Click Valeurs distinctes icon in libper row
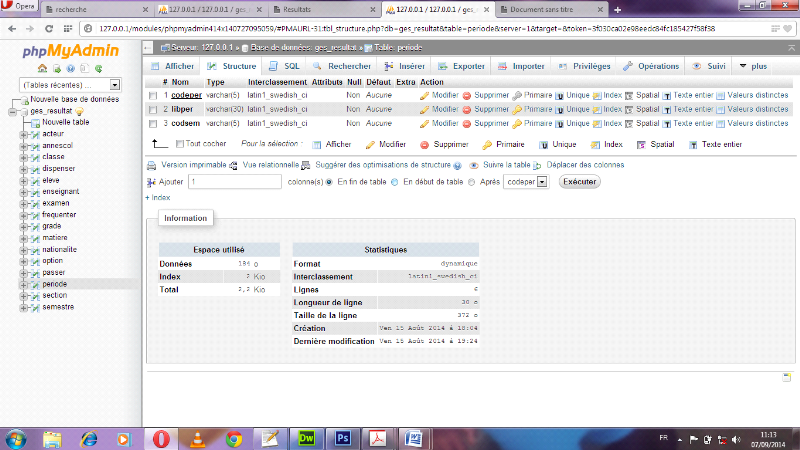800x450 pixels. point(720,110)
